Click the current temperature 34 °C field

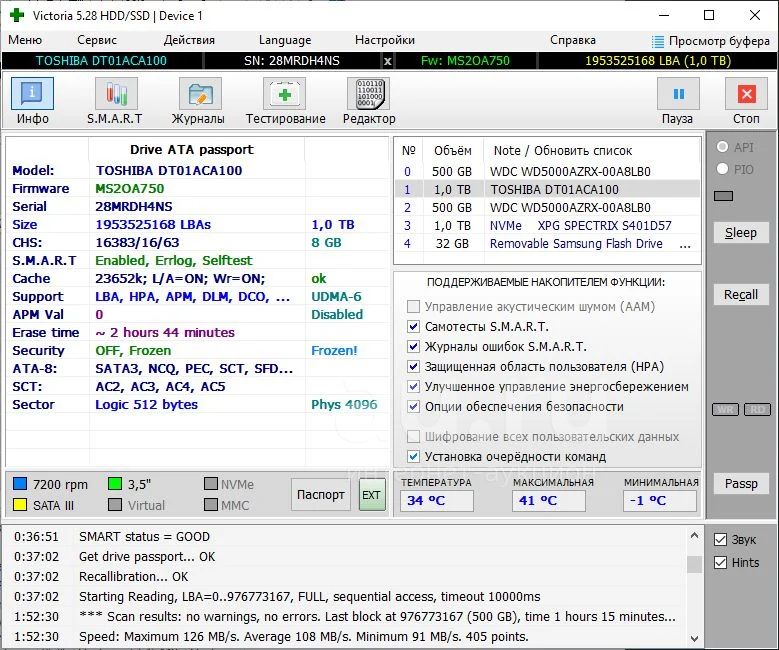[x=437, y=500]
